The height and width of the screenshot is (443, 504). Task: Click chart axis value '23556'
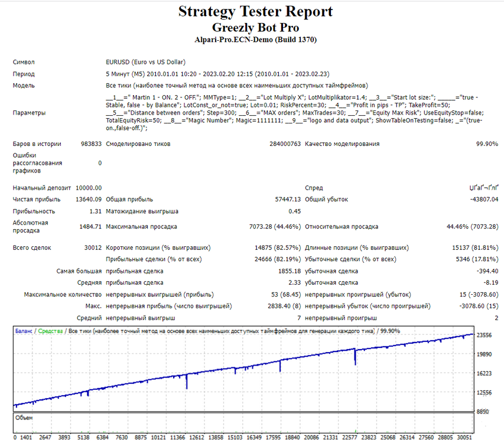[484, 335]
